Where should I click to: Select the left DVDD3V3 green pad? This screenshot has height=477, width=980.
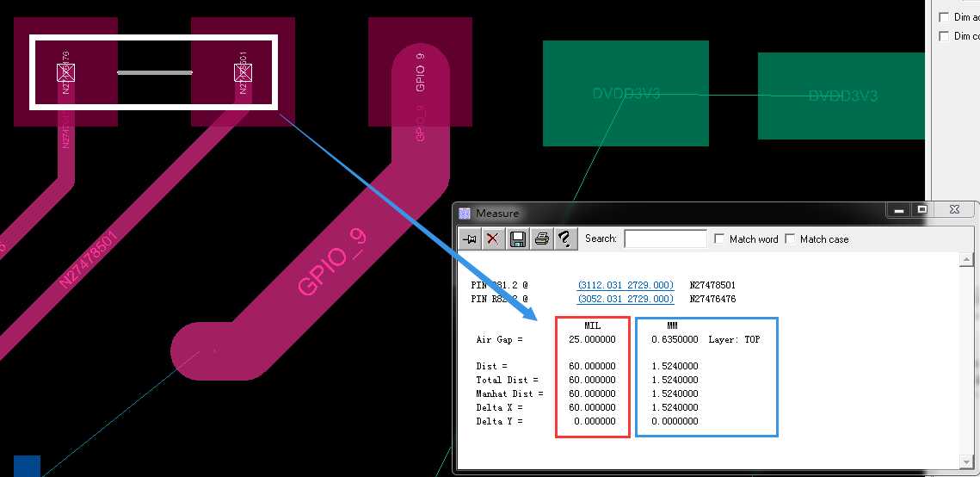(x=626, y=94)
